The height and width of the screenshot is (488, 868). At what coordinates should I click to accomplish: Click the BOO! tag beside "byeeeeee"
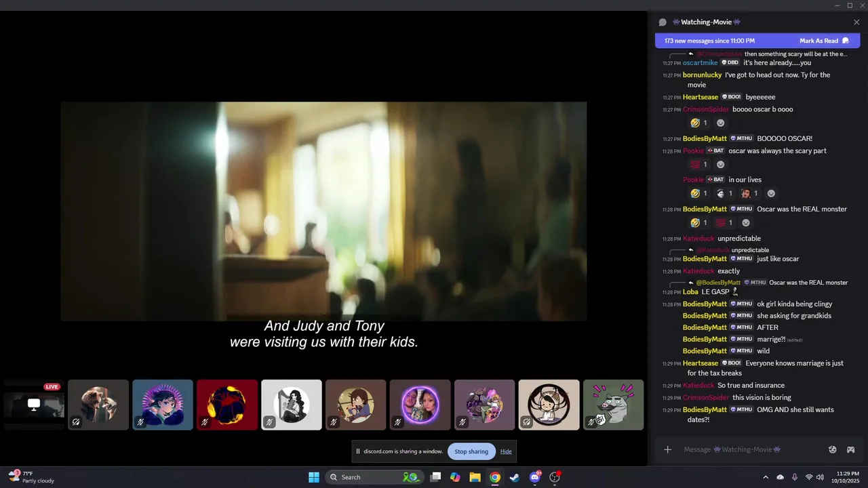click(x=732, y=97)
